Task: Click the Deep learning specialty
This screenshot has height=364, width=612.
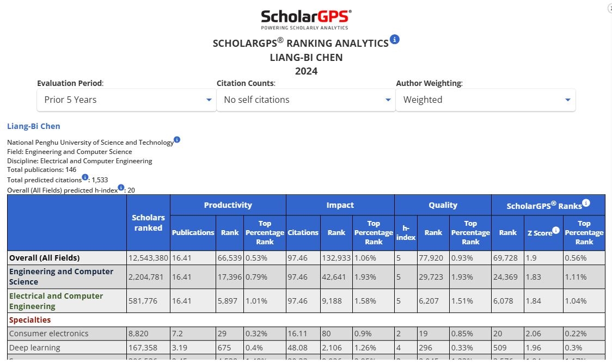Action: point(35,348)
